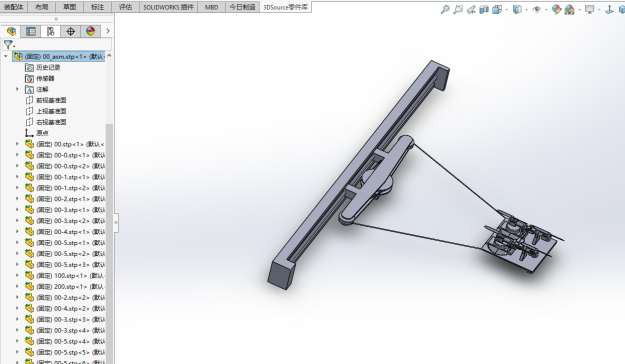
Task: Expand the 100.stp<1> component
Action: 17,275
